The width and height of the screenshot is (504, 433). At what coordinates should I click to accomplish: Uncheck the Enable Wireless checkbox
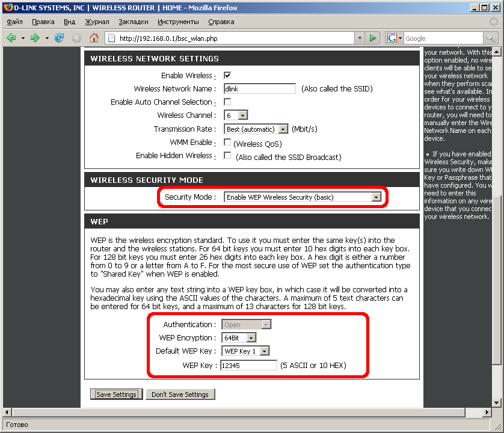[227, 76]
